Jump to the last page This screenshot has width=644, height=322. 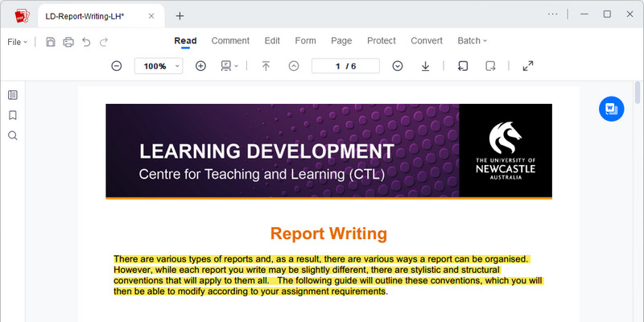click(426, 66)
